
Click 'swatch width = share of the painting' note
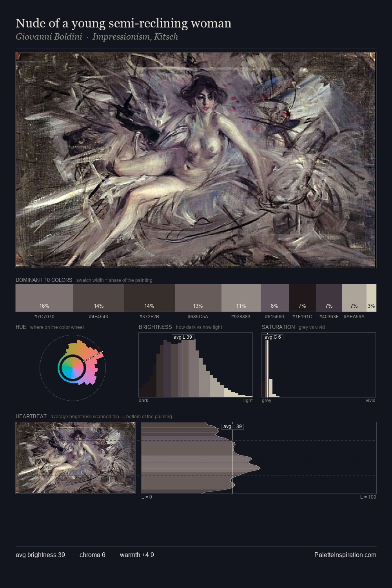[114, 280]
